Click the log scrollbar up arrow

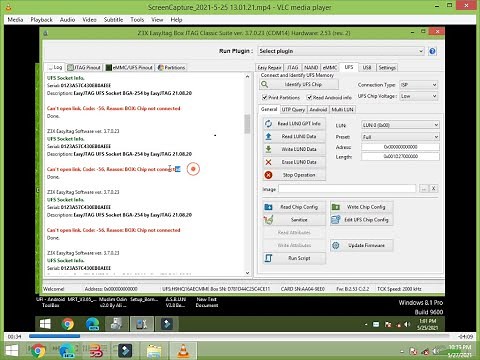[247, 77]
